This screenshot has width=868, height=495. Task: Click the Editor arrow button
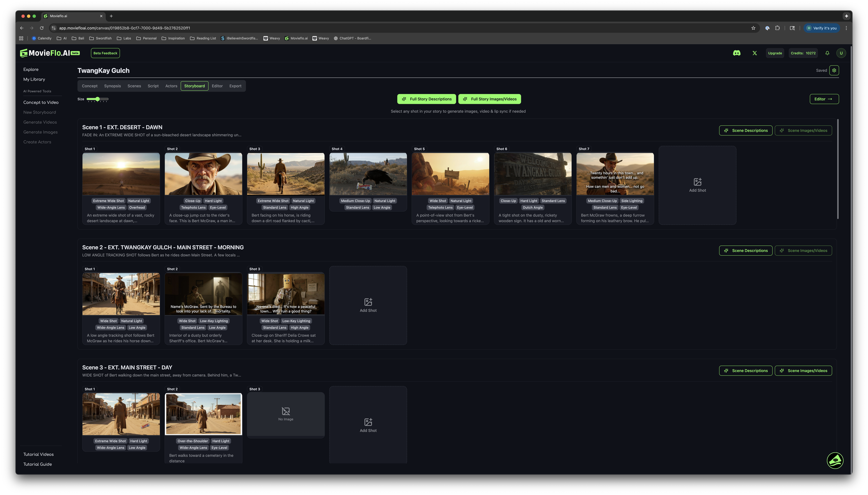click(824, 99)
